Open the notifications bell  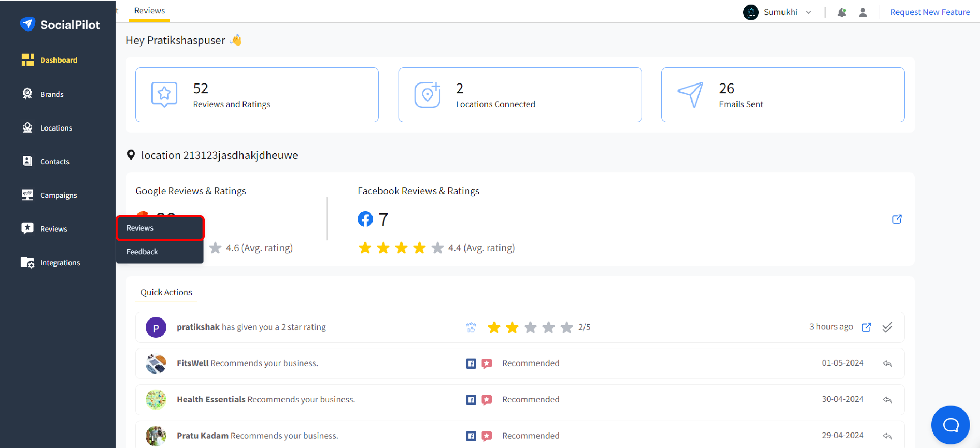(841, 12)
